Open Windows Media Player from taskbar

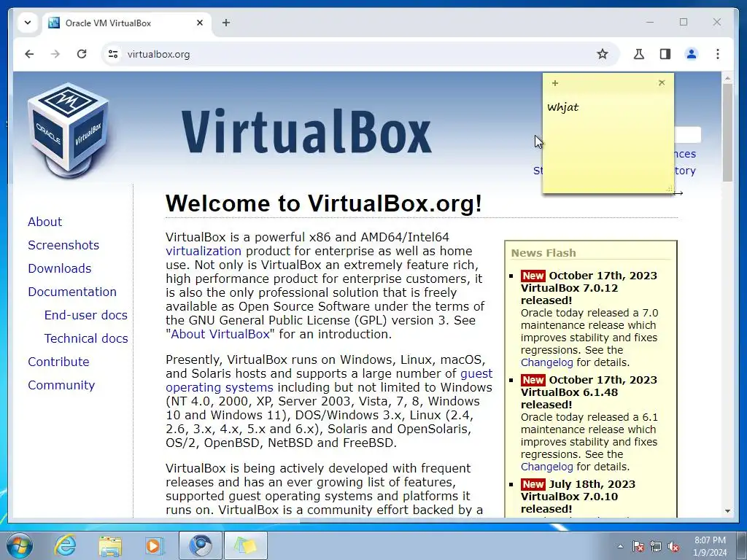(155, 545)
